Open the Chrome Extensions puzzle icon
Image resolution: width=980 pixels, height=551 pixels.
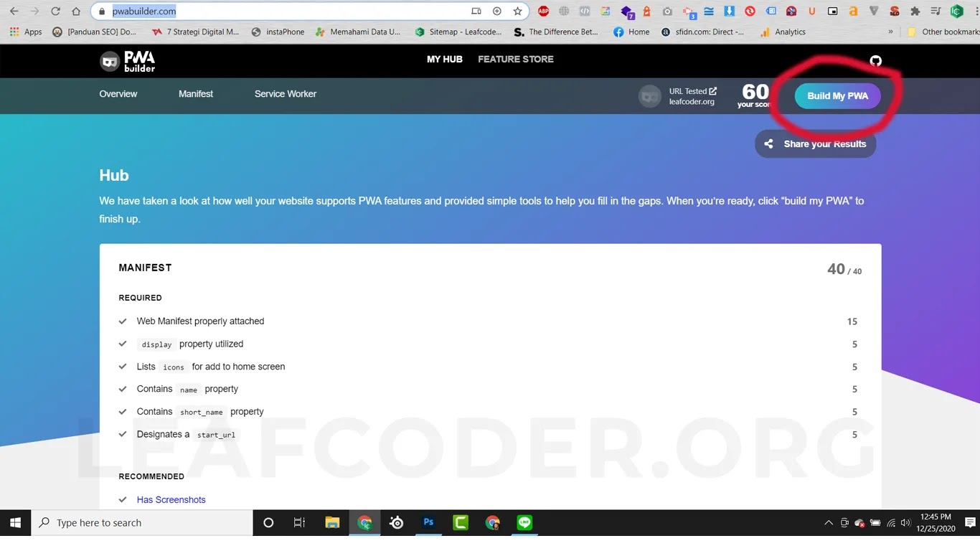[x=915, y=11]
